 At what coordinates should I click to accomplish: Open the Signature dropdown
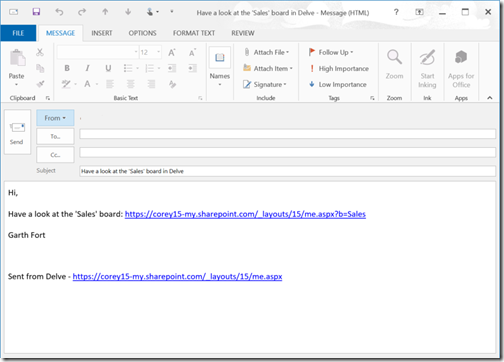point(265,84)
